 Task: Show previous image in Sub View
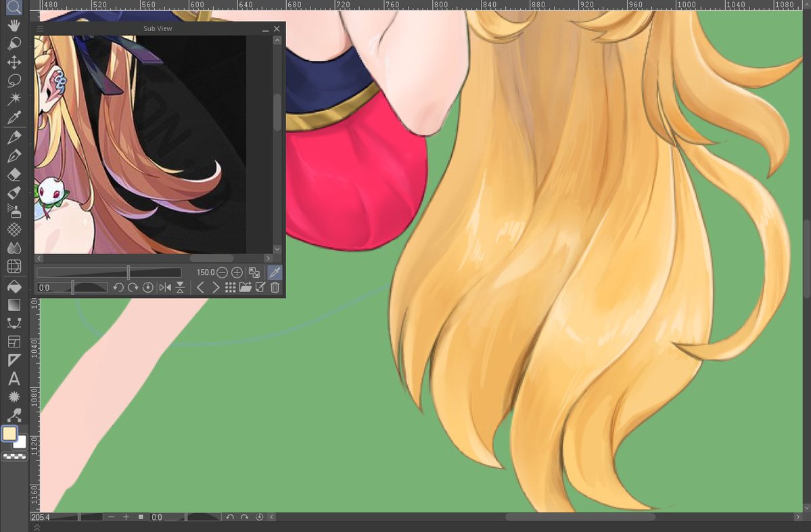click(201, 287)
